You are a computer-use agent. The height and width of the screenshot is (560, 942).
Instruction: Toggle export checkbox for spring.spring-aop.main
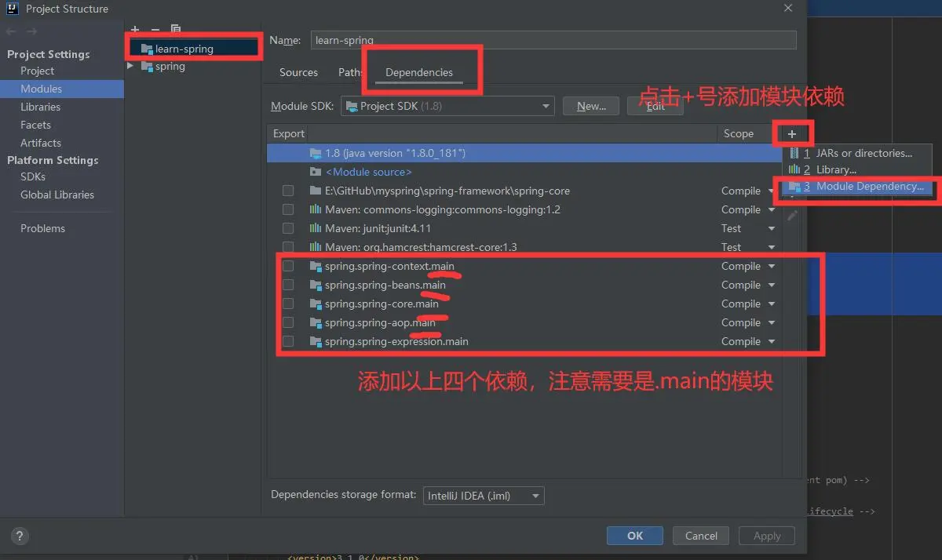tap(288, 322)
